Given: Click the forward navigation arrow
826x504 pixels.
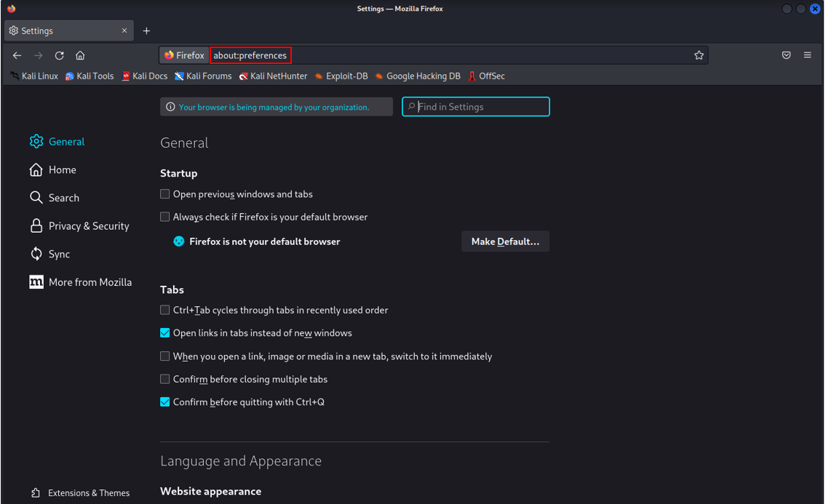Looking at the screenshot, I should [x=38, y=55].
